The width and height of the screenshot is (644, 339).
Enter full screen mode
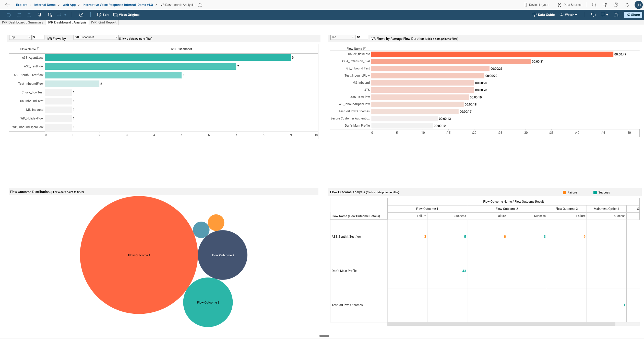[x=616, y=15]
